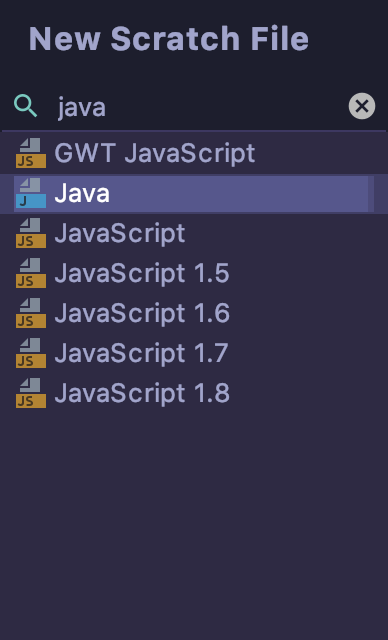Click the JavaScript 1.5 file icon
The height and width of the screenshot is (640, 388).
31,273
